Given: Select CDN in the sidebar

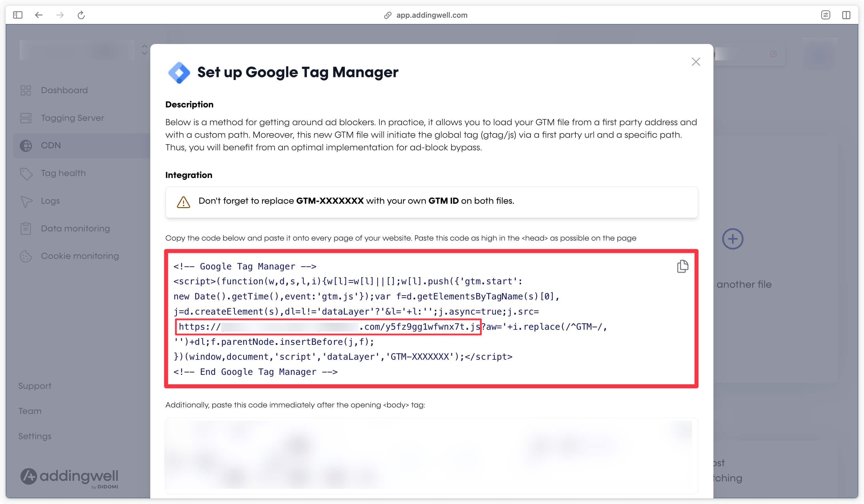Looking at the screenshot, I should coord(82,146).
